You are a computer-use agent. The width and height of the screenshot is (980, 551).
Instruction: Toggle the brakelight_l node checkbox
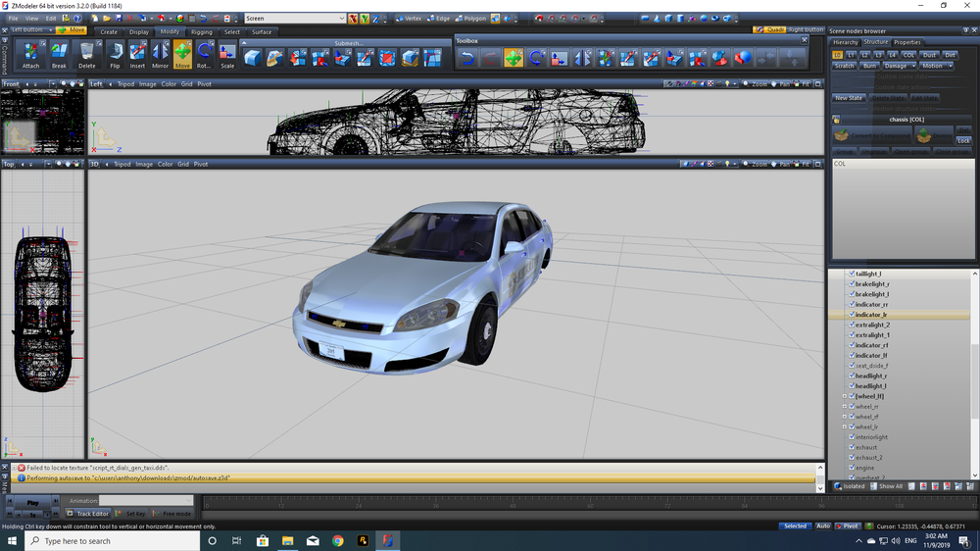coord(852,294)
